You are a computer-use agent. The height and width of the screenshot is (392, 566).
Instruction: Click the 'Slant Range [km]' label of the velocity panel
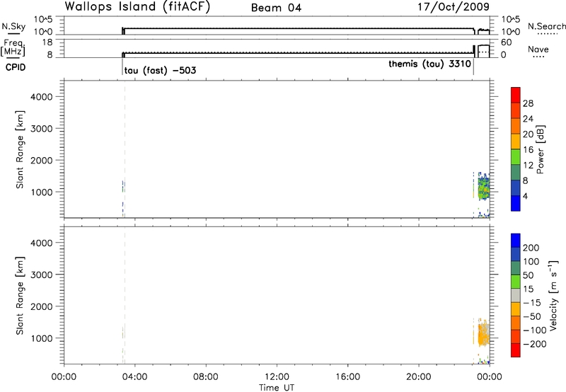tap(20, 296)
